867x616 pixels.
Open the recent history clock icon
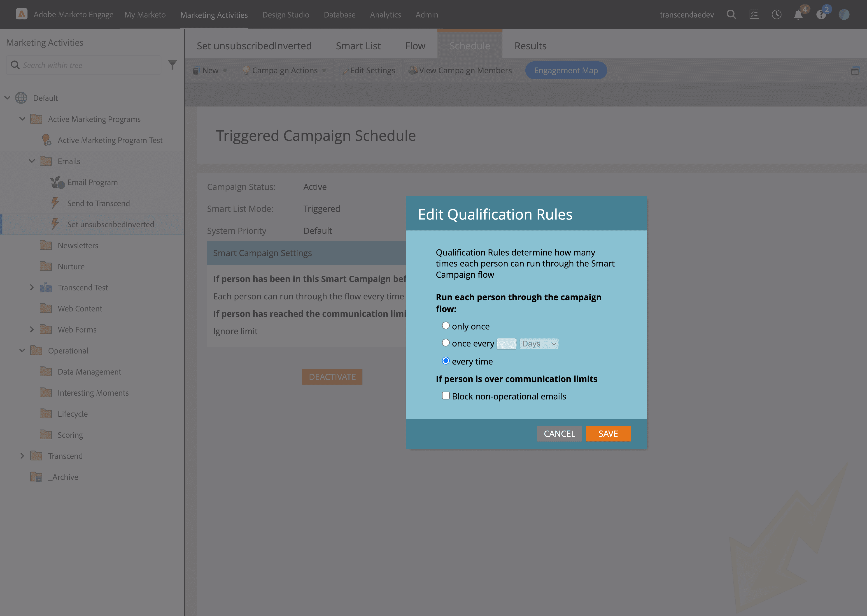click(x=777, y=14)
